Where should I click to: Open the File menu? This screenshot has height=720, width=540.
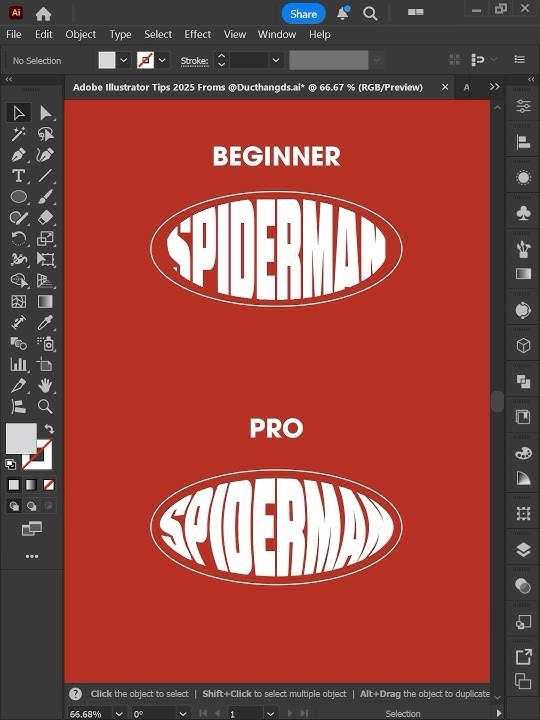tap(13, 34)
